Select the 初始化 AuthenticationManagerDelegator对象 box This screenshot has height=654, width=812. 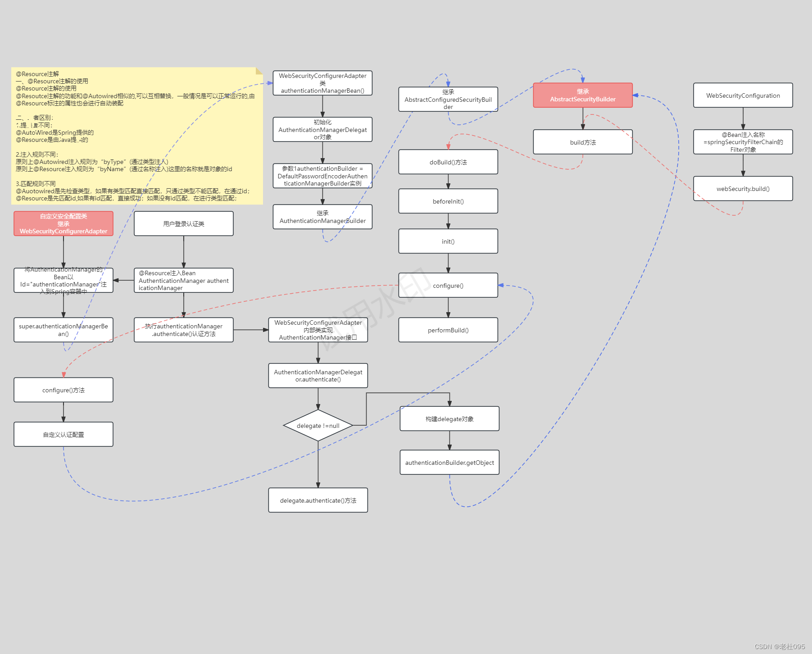322,130
